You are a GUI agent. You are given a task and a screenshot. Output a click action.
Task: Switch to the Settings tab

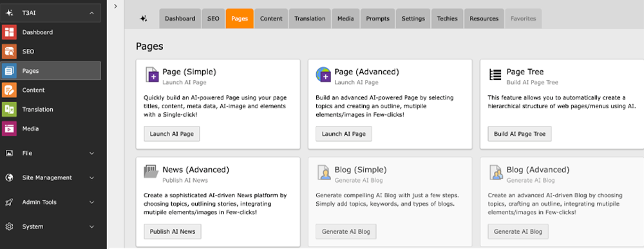pos(413,19)
